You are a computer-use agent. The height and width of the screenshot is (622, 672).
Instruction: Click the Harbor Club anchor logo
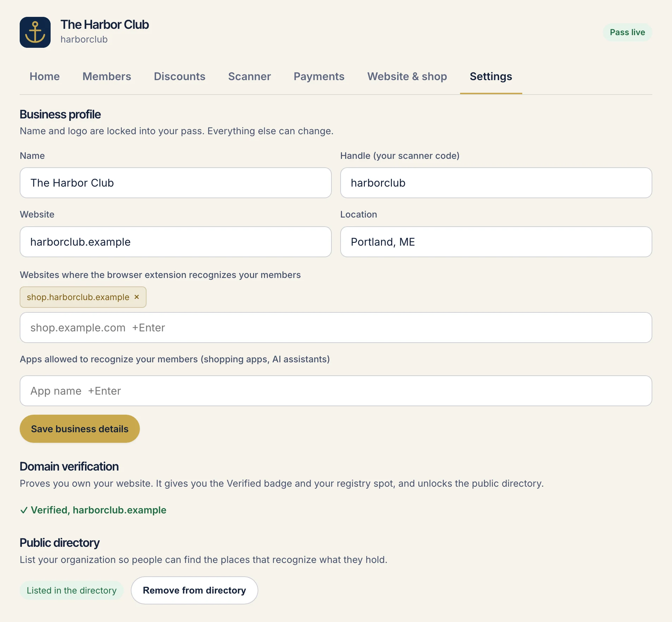point(35,32)
